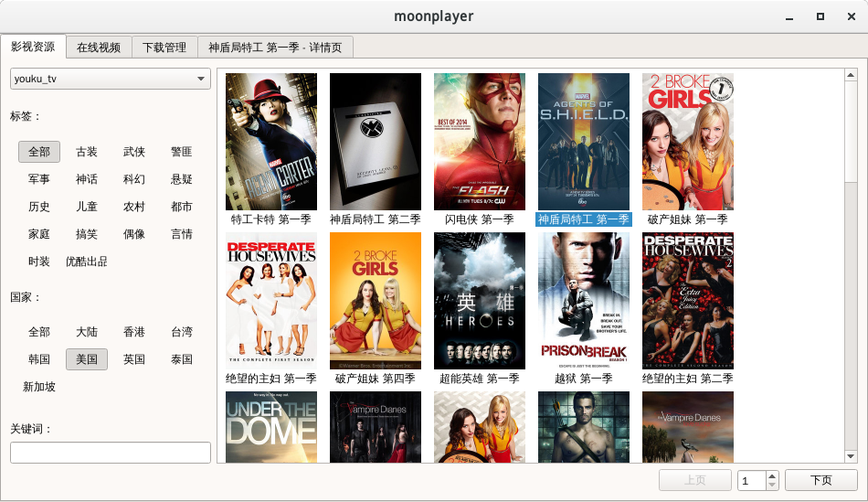Expand the youku_tv source dropdown
This screenshot has height=502, width=868.
(x=111, y=79)
